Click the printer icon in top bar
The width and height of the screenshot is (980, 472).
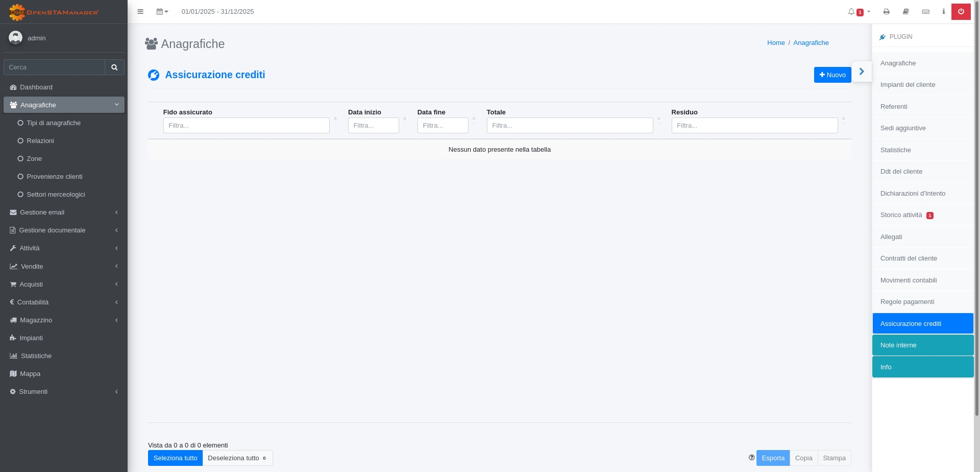[x=887, y=12]
